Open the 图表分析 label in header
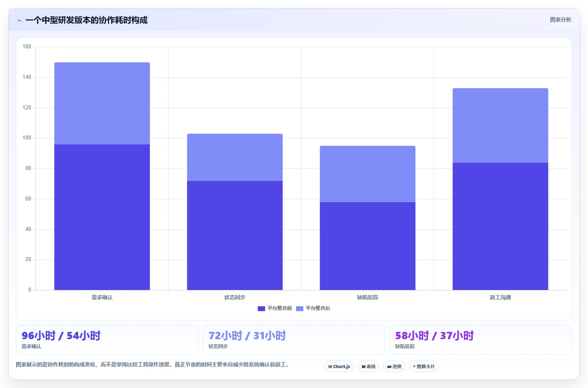Viewport: 588px width, 388px height. click(560, 20)
